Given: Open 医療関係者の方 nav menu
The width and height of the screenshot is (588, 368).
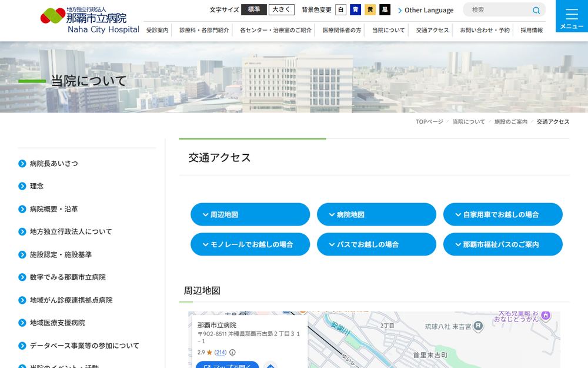Looking at the screenshot, I should pos(342,30).
